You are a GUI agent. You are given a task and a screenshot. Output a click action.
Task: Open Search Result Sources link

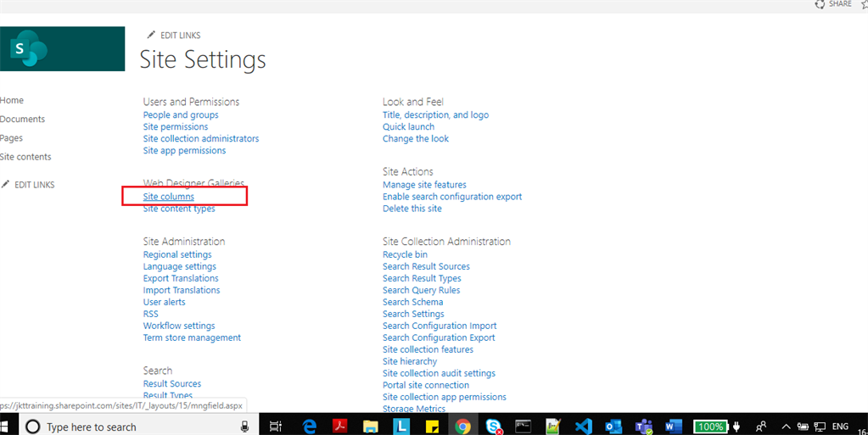[x=426, y=266]
